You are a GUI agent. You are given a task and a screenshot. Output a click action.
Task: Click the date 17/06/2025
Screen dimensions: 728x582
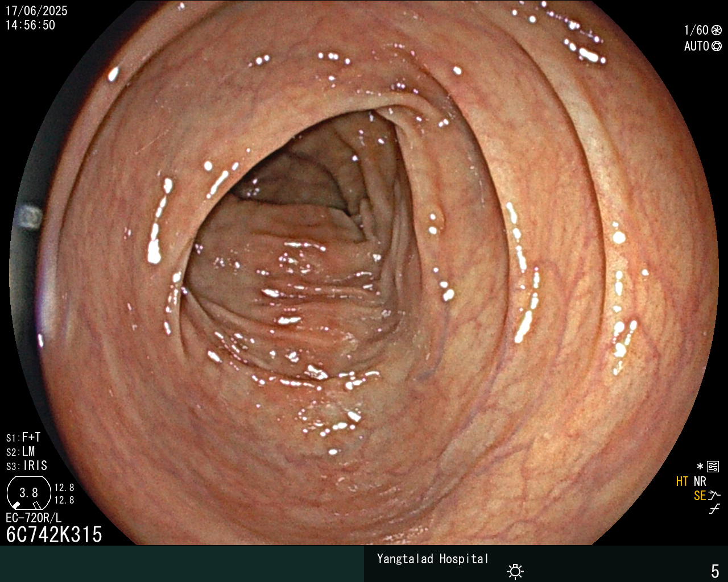36,11
